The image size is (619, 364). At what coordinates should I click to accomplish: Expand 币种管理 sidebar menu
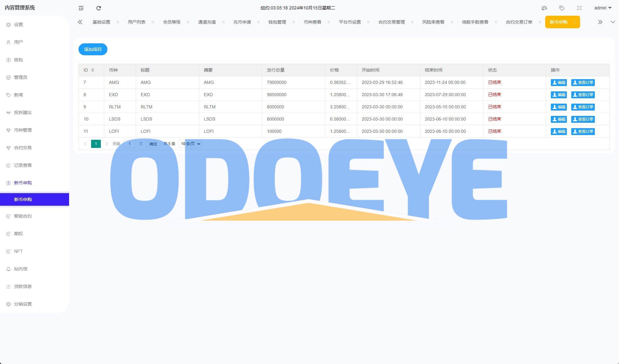[x=35, y=130]
